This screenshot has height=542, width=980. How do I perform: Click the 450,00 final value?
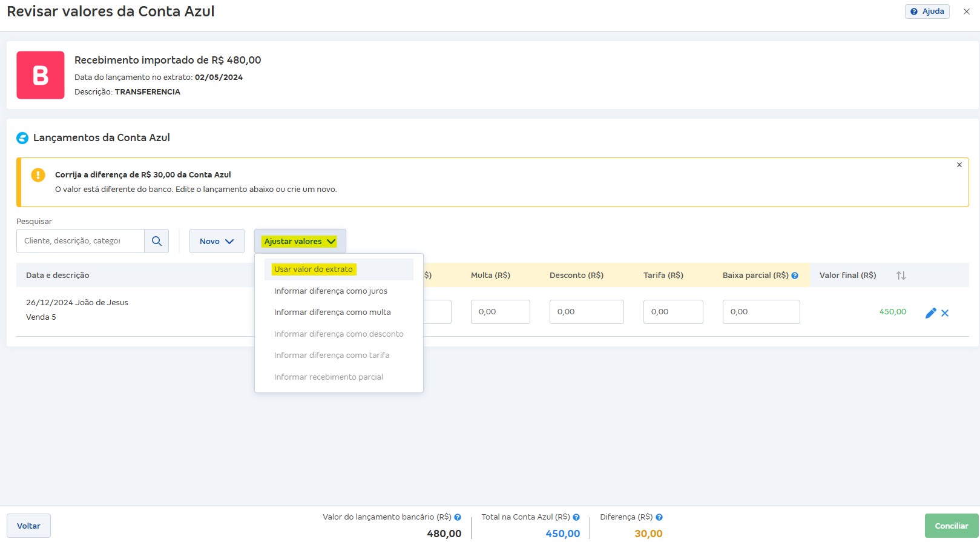[x=893, y=312]
